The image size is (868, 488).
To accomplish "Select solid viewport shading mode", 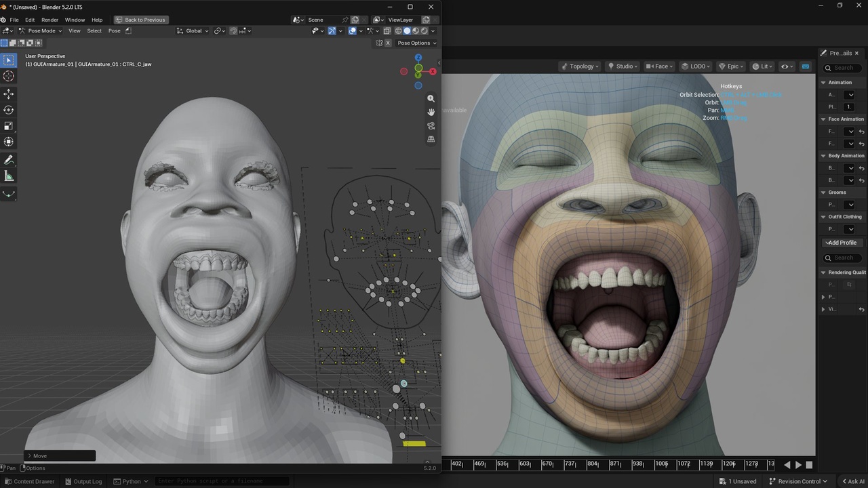I will point(407,30).
